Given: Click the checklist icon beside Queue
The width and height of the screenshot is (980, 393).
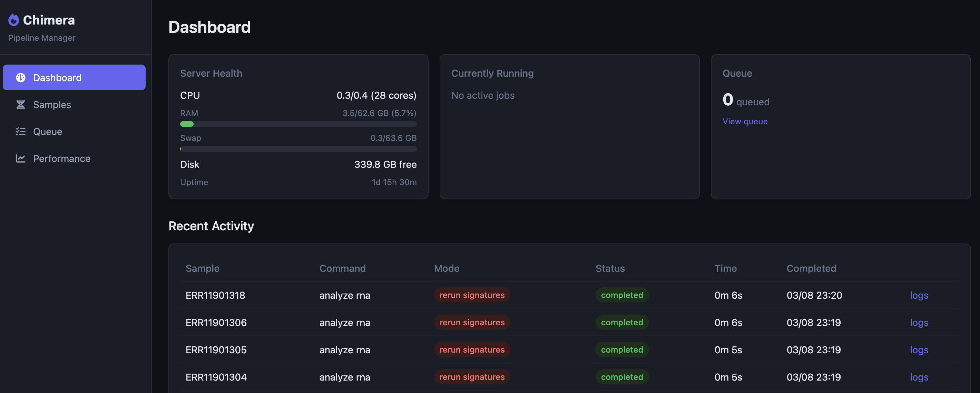Looking at the screenshot, I should [x=21, y=131].
